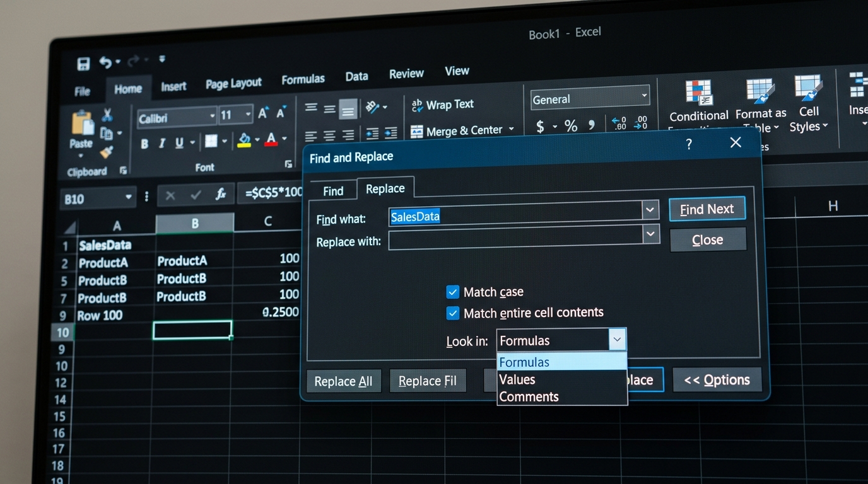Open the font size 11 dropdown
This screenshot has height=484, width=868.
248,115
